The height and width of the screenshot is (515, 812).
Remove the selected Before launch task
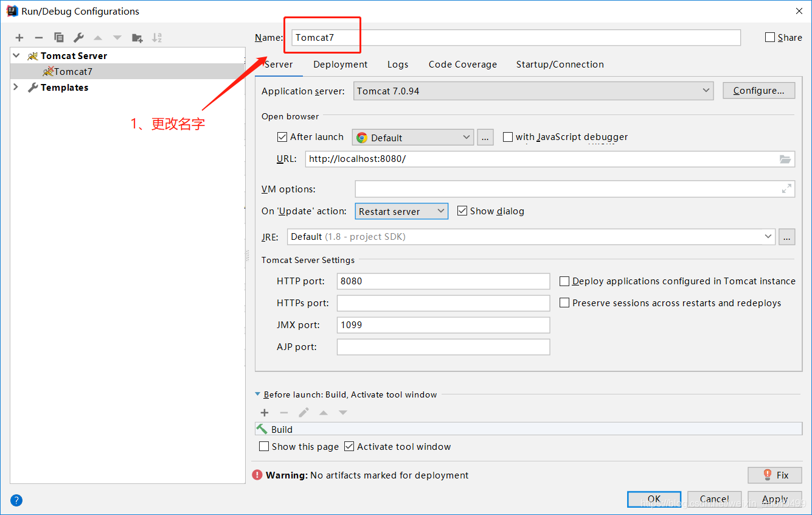point(284,413)
